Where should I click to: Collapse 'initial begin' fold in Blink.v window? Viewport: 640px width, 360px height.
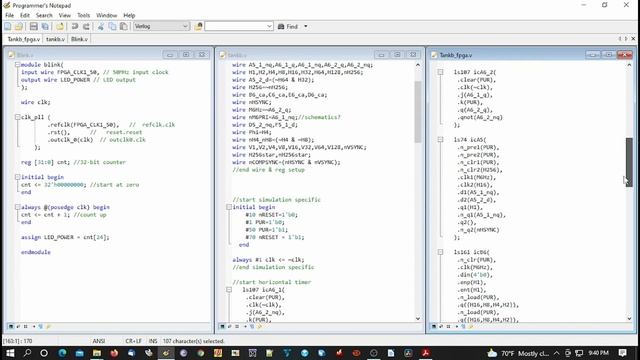click(18, 177)
